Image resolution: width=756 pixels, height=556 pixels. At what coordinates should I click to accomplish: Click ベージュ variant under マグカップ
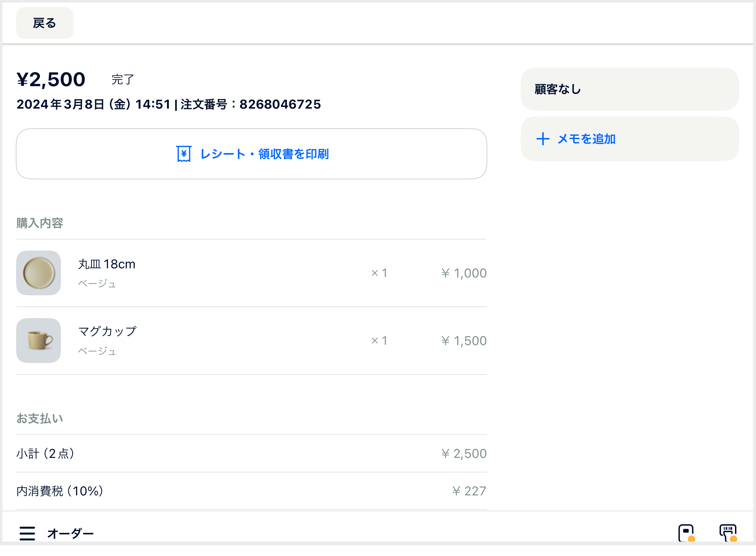(x=97, y=351)
